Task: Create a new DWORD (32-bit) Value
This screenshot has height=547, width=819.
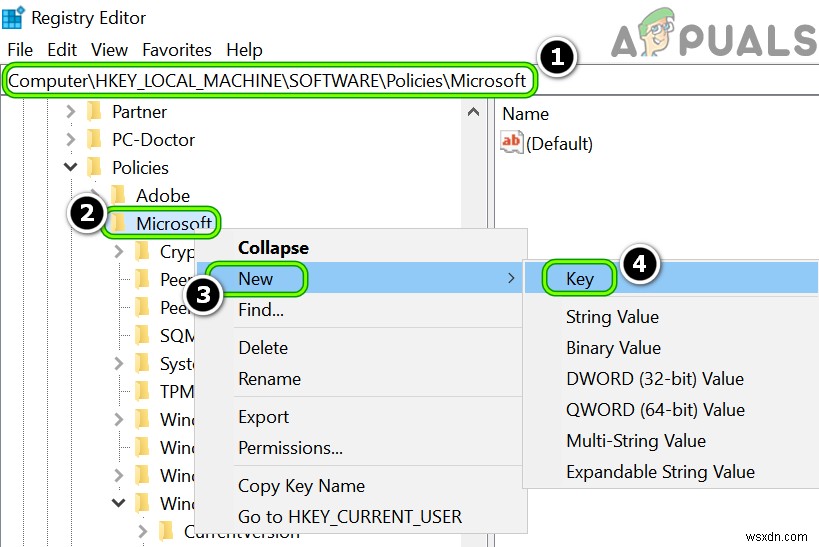Action: click(x=655, y=379)
